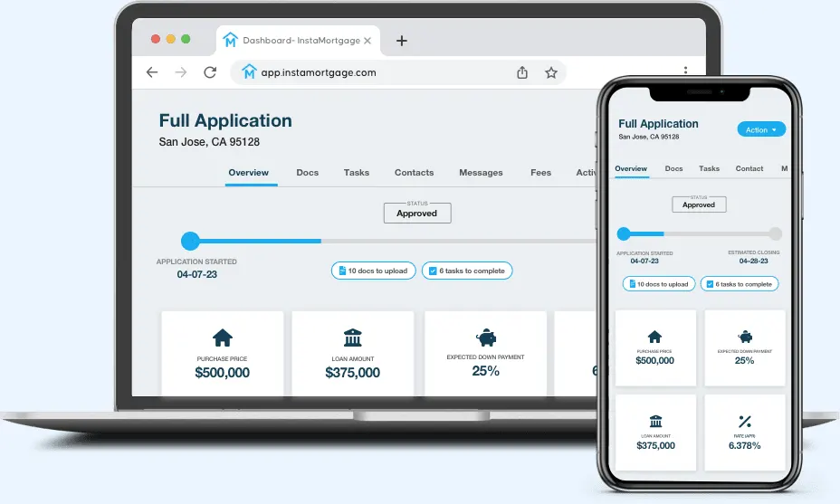
Task: Open the Messages tab on laptop
Action: [x=481, y=173]
